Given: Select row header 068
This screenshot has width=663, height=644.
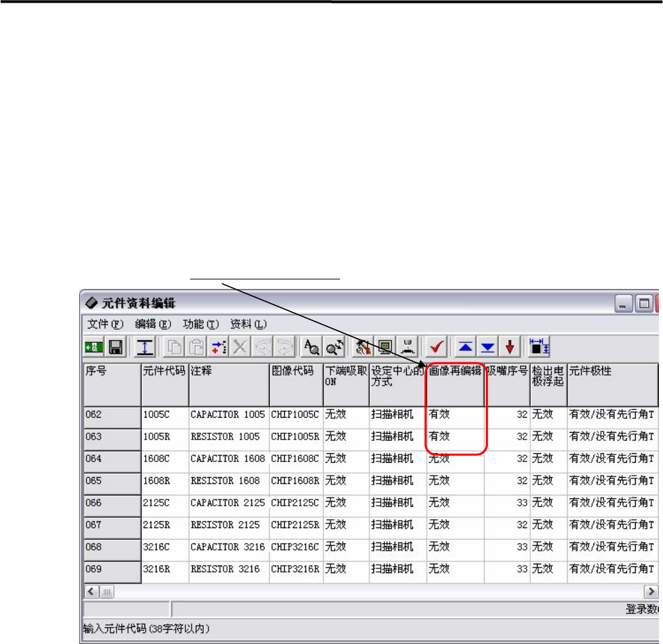Looking at the screenshot, I should tap(112, 549).
